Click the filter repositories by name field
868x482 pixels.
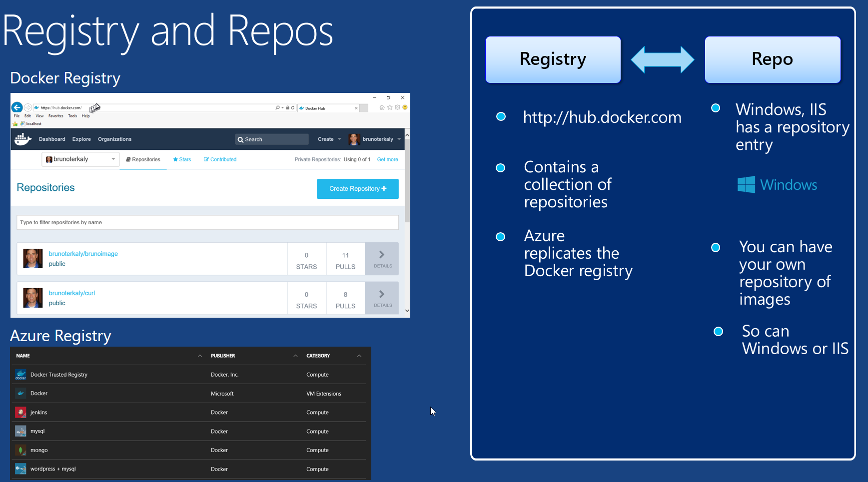point(208,222)
